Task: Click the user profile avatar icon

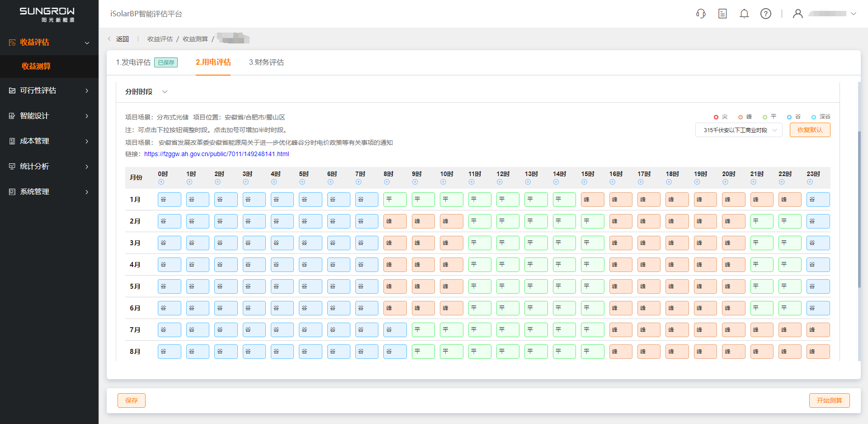Action: [798, 14]
